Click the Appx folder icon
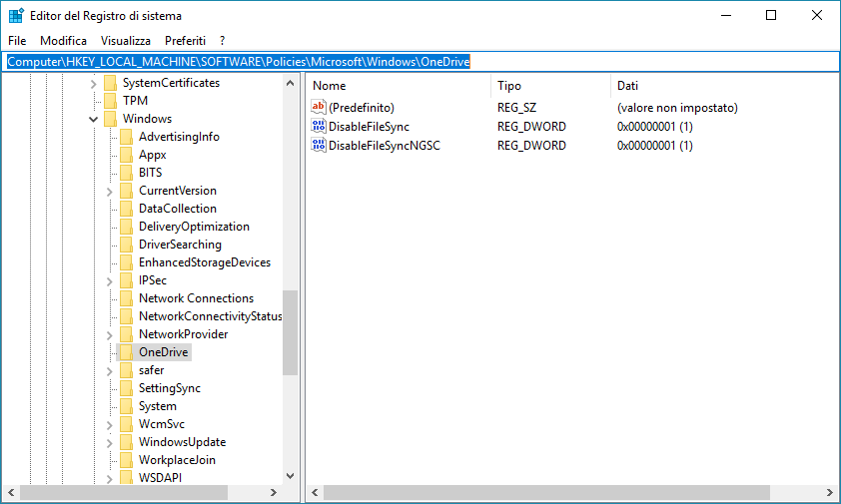This screenshot has width=841, height=504. point(127,155)
